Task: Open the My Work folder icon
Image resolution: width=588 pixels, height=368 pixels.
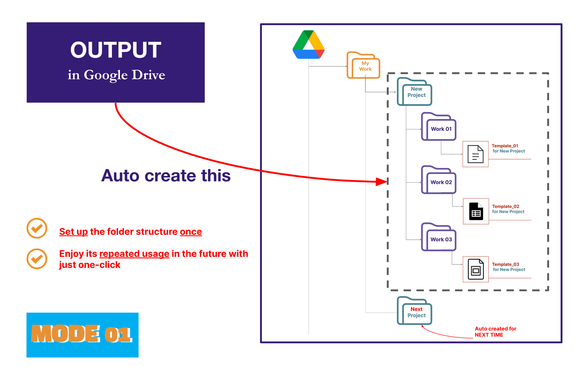Action: tap(363, 65)
